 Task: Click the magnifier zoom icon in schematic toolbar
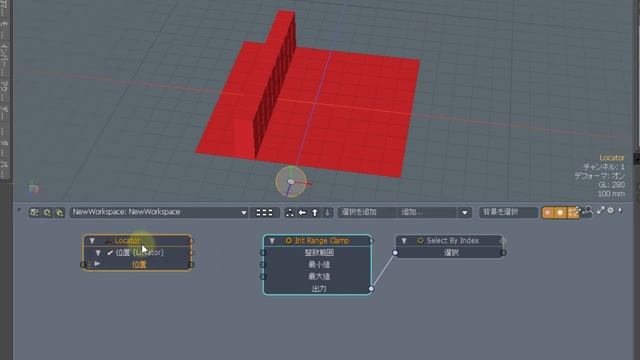click(x=588, y=210)
